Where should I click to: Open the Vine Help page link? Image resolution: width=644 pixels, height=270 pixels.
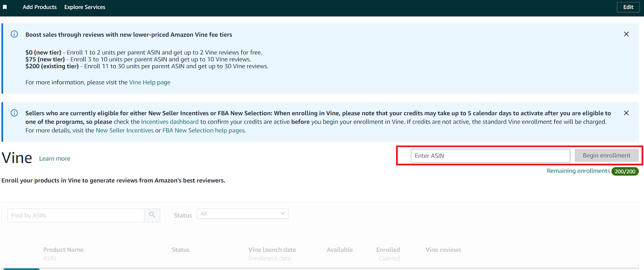click(x=149, y=82)
